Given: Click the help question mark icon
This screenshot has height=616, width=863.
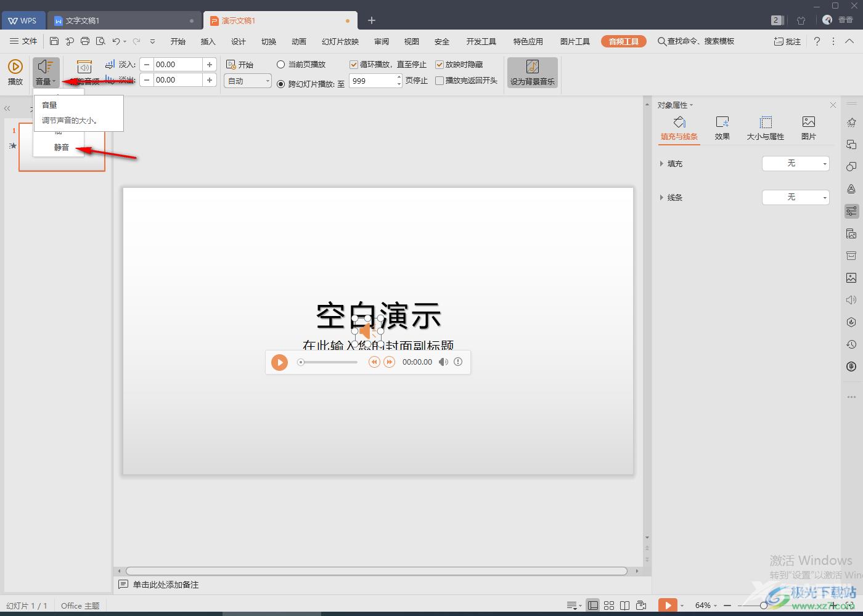Looking at the screenshot, I should (817, 41).
